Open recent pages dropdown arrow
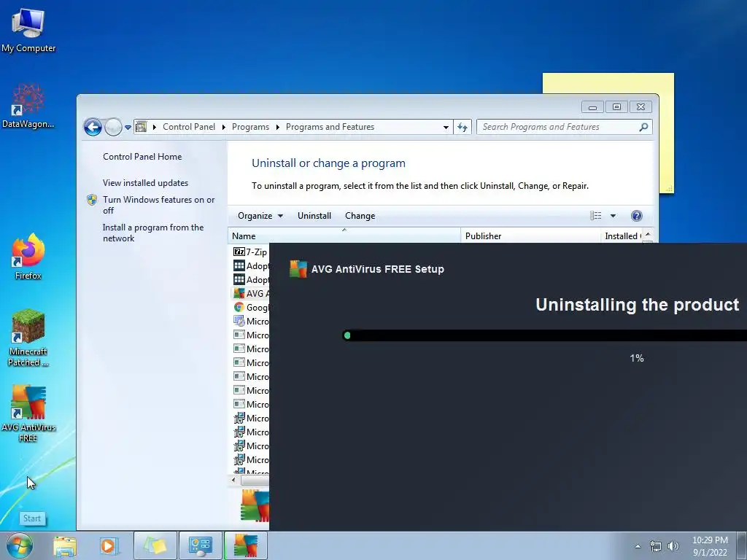 [x=128, y=128]
